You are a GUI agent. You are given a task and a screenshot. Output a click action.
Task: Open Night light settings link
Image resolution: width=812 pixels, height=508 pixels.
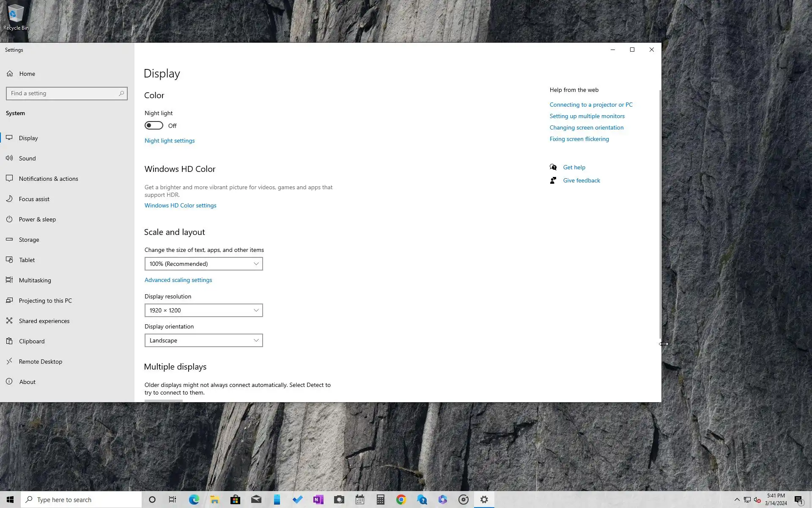pos(170,141)
